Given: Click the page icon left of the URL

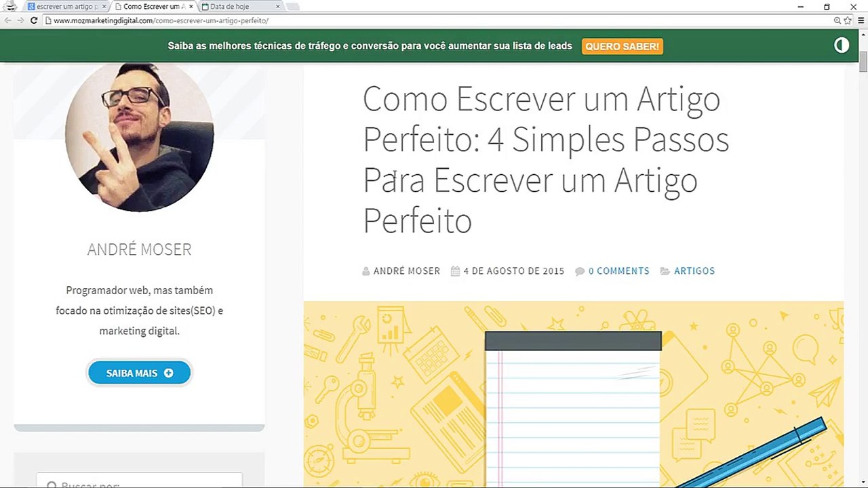Looking at the screenshot, I should 48,20.
